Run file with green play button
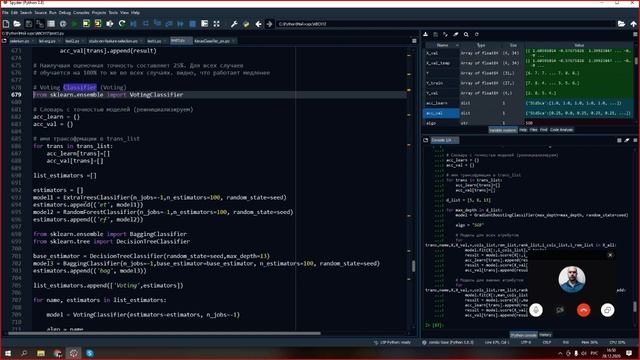This screenshot has width=640, height=360. coord(74,24)
